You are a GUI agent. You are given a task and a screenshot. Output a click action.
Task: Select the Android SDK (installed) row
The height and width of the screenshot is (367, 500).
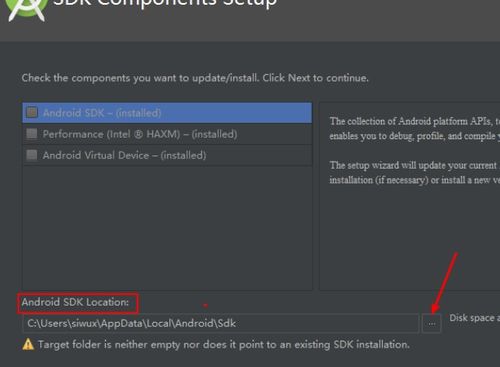[x=167, y=113]
